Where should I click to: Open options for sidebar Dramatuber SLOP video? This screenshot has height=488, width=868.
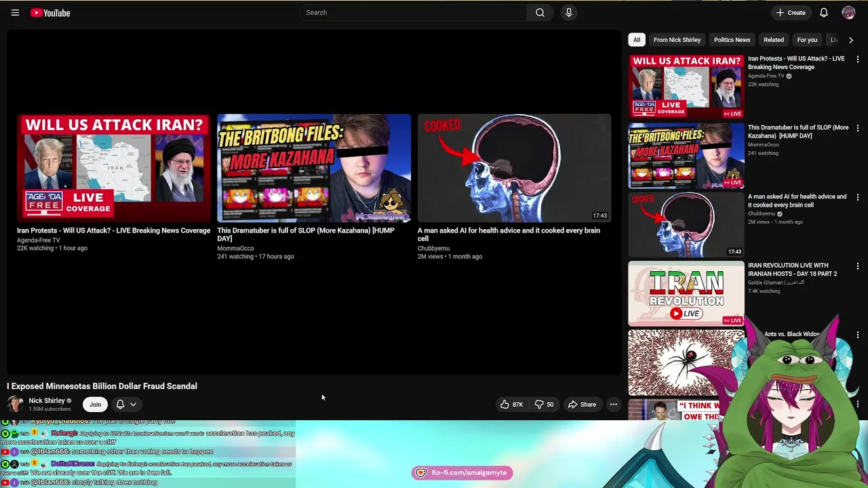858,128
